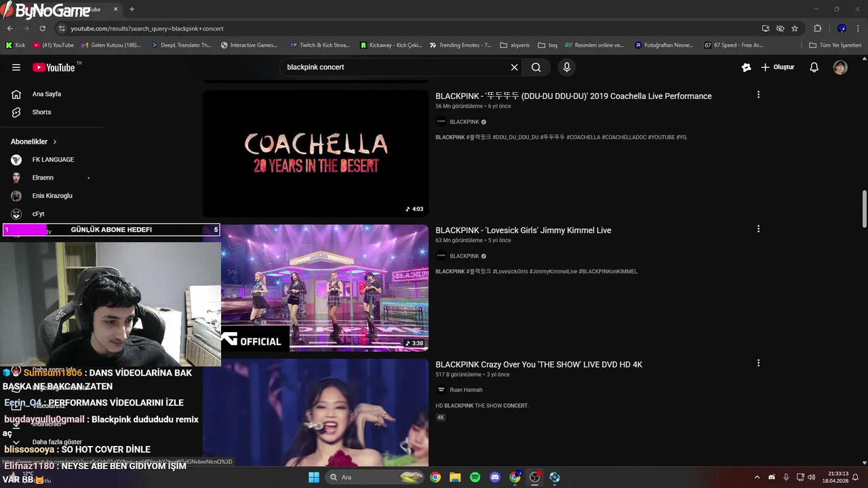
Task: Expand the Abonelikler section chevron
Action: pyautogui.click(x=55, y=142)
